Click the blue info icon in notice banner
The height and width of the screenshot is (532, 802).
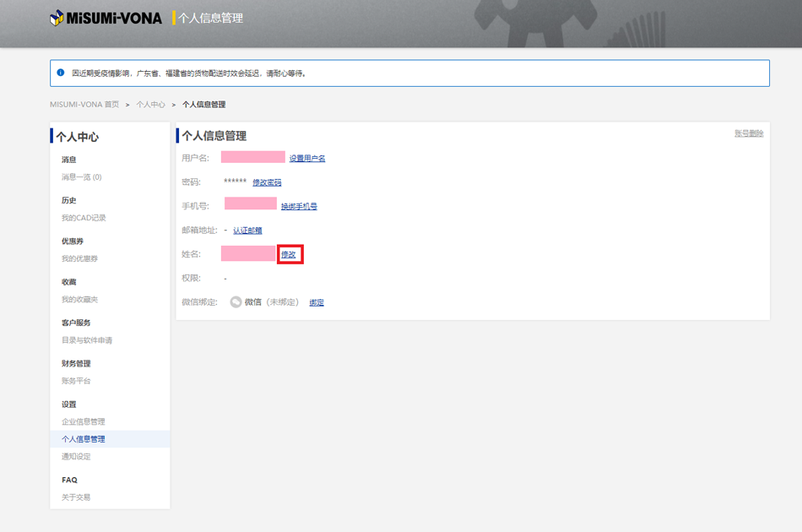[x=61, y=73]
